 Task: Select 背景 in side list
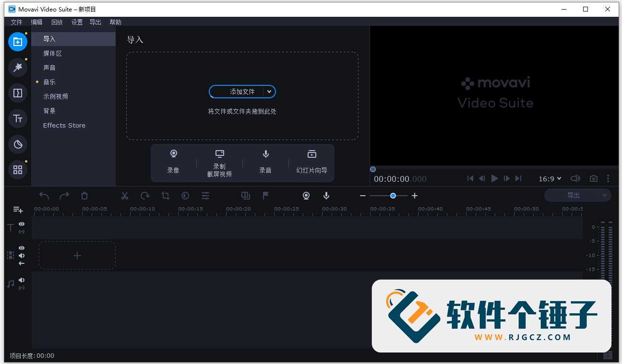74,111
